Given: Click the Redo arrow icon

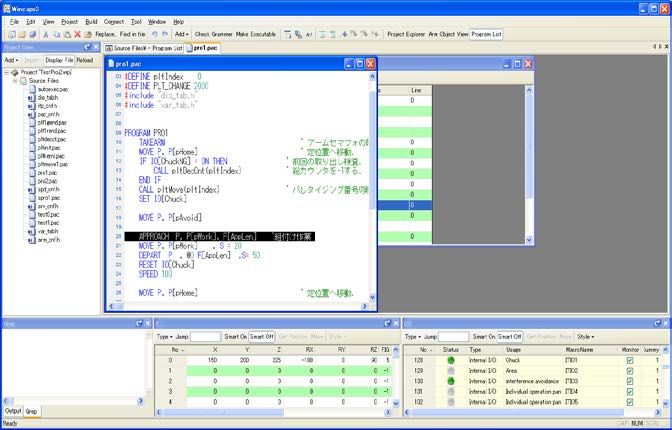Looking at the screenshot, I should [165, 34].
